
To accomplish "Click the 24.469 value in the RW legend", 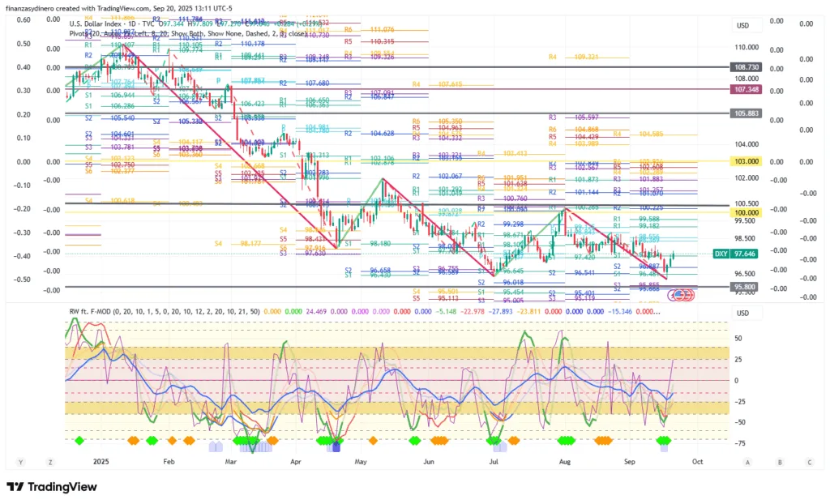I will click(316, 311).
